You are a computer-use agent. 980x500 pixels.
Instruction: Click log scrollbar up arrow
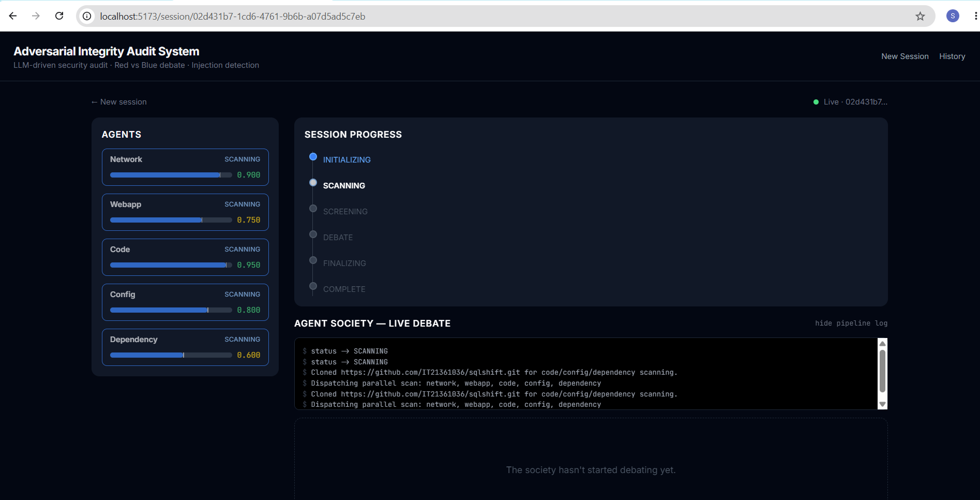[883, 344]
